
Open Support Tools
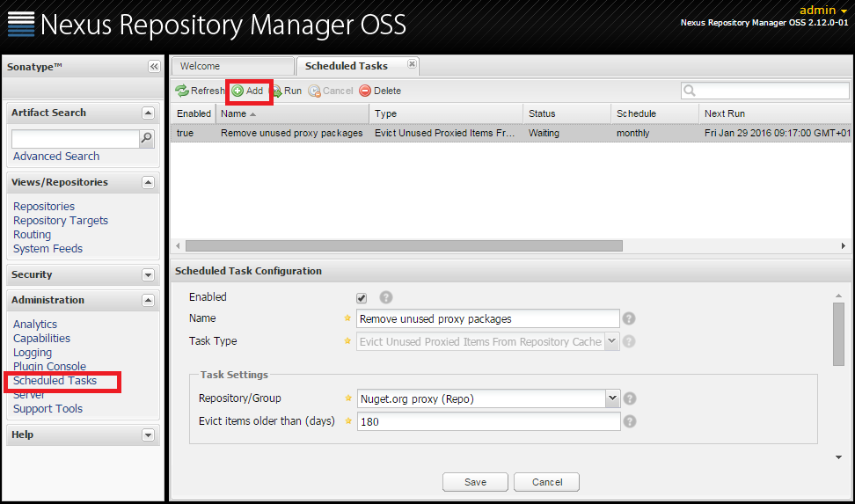coord(48,409)
